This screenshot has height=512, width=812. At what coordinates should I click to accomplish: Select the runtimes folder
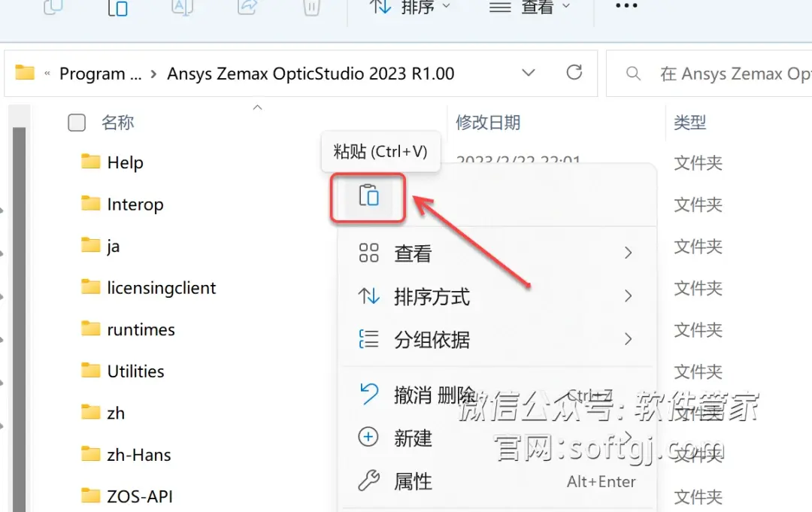[x=141, y=330]
